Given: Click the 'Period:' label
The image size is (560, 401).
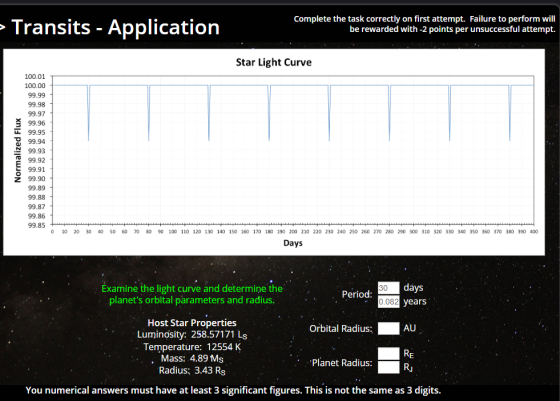Looking at the screenshot, I should click(x=357, y=294).
